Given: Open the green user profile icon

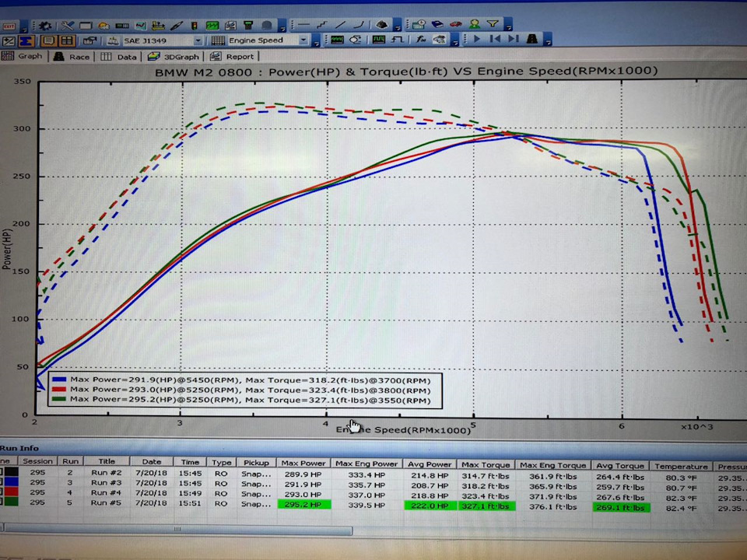Looking at the screenshot, I should tap(475, 24).
